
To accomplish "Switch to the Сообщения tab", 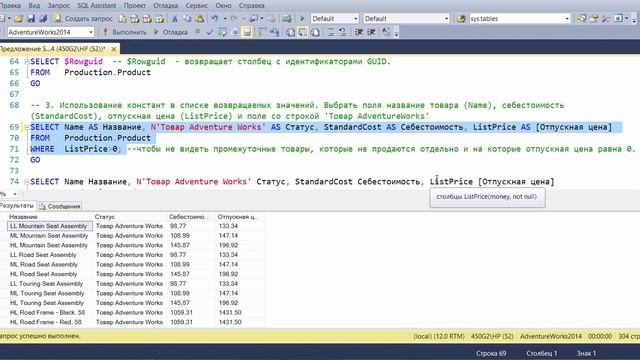I will (60, 207).
